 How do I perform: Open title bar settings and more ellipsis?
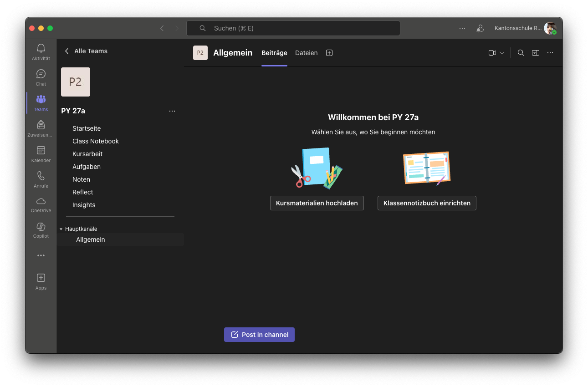pyautogui.click(x=462, y=28)
